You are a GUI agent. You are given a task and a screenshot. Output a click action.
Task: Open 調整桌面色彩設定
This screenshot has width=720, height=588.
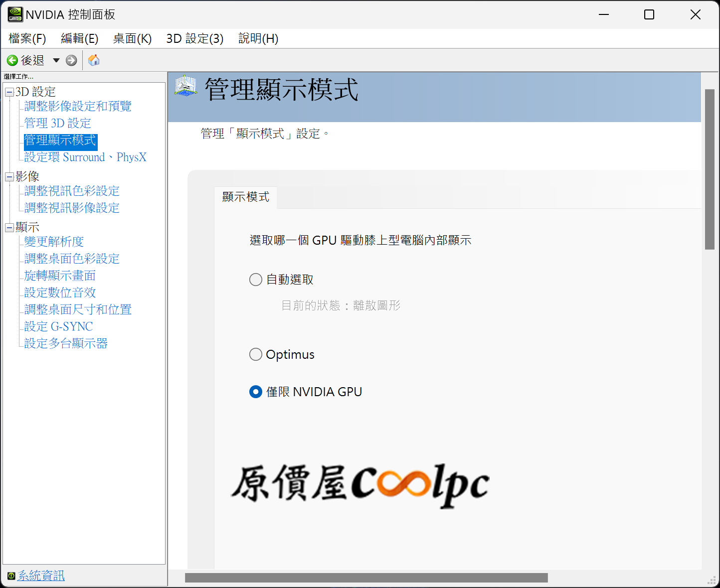(72, 259)
